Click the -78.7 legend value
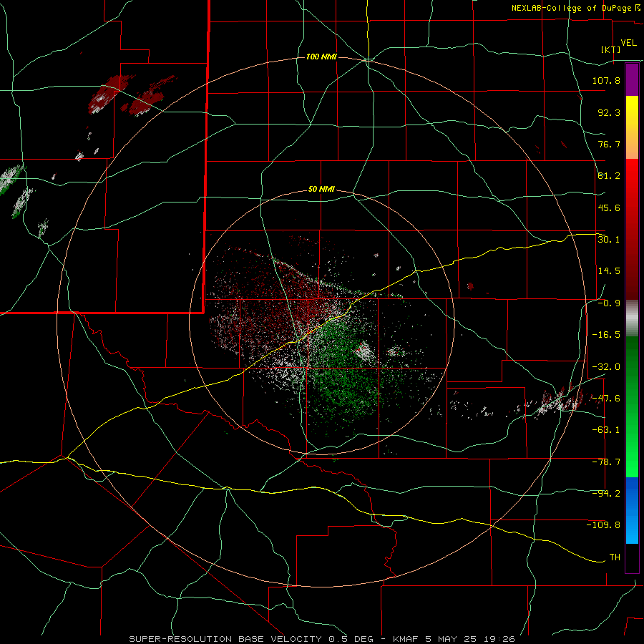The height and width of the screenshot is (644, 644). [x=606, y=462]
